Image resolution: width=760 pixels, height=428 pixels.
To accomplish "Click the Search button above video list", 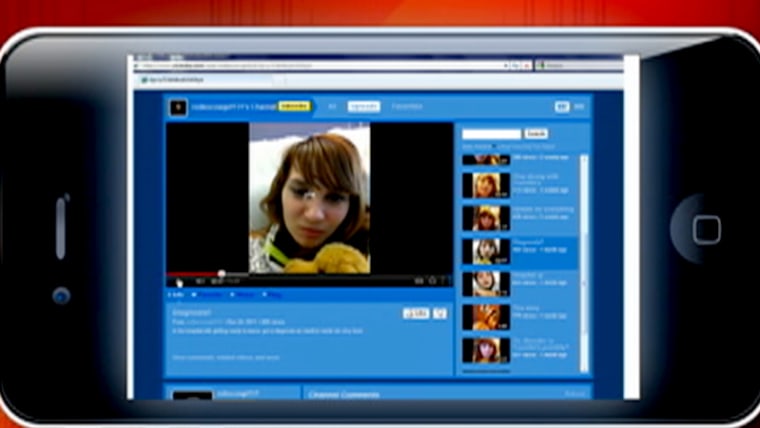I will 537,133.
